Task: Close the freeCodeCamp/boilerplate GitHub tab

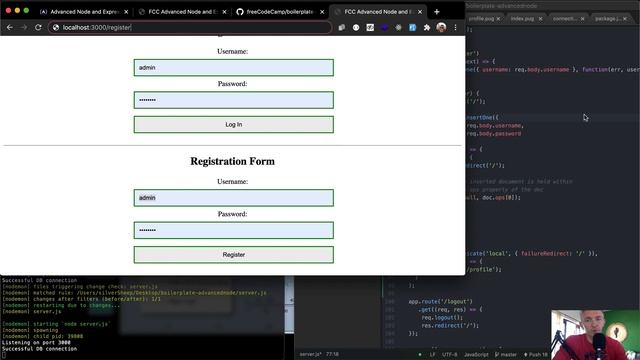Action: [322, 12]
